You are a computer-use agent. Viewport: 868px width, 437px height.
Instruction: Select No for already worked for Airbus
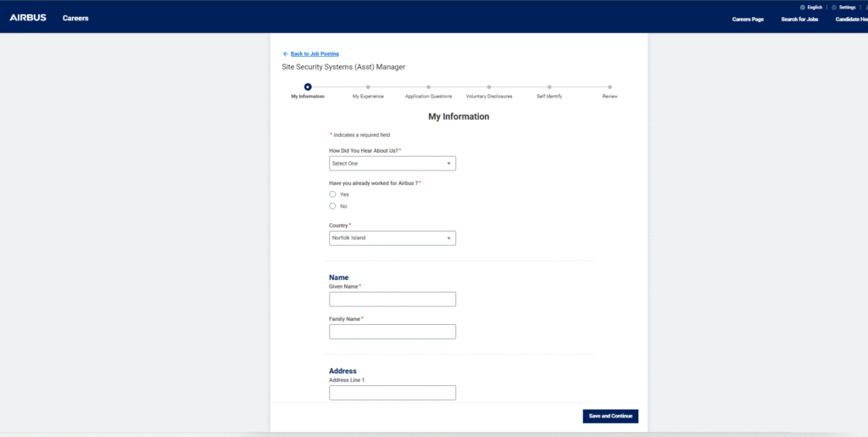[332, 206]
